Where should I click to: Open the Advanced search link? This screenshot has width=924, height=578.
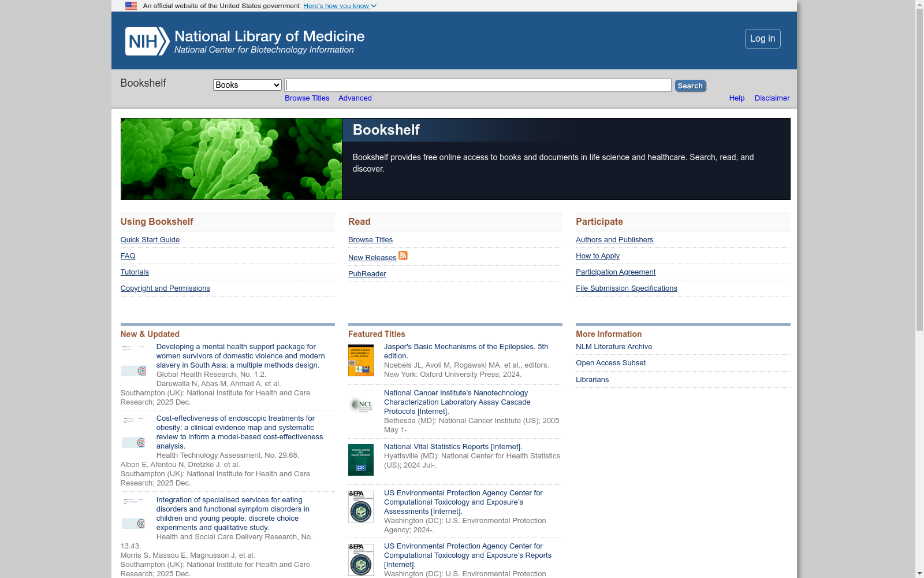[355, 98]
